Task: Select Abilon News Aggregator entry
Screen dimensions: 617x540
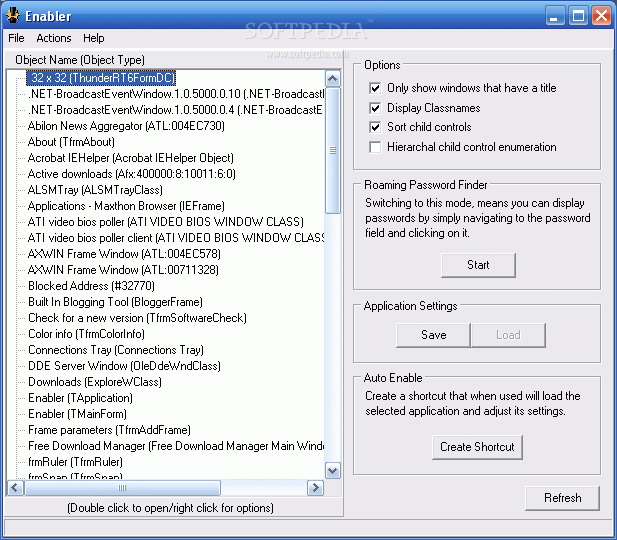Action: 126,126
